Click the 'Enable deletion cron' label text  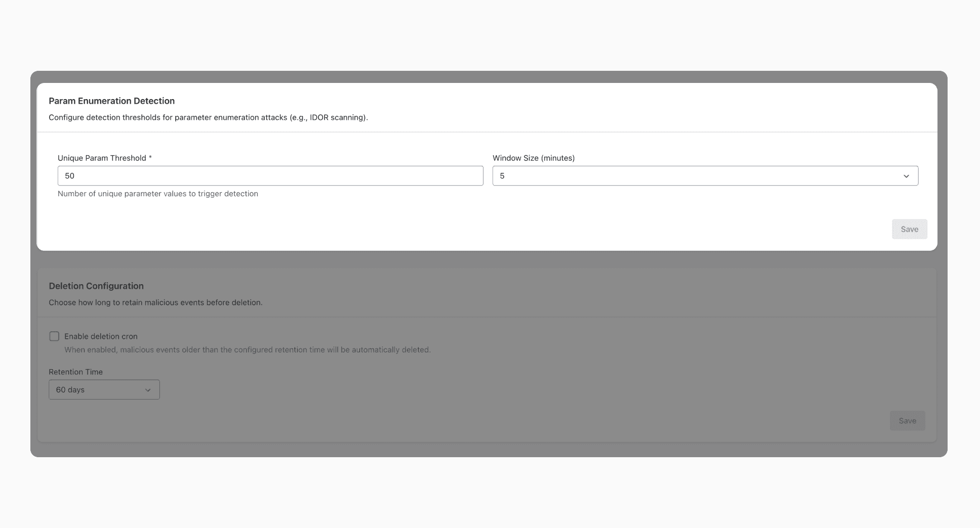[101, 336]
